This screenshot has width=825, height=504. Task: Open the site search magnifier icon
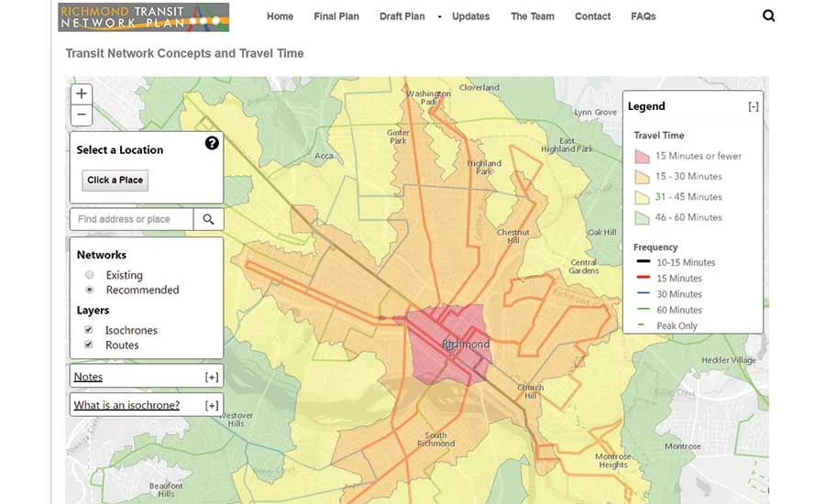[x=769, y=16]
